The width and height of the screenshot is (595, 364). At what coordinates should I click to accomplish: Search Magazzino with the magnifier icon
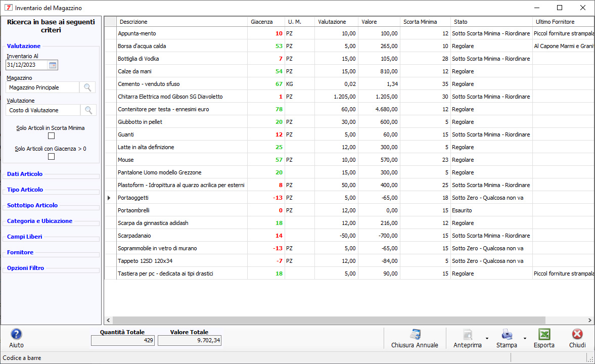[x=87, y=87]
